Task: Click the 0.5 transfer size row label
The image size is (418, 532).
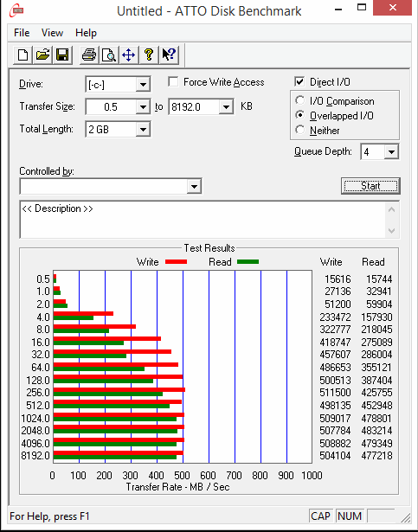Action: pyautogui.click(x=43, y=279)
